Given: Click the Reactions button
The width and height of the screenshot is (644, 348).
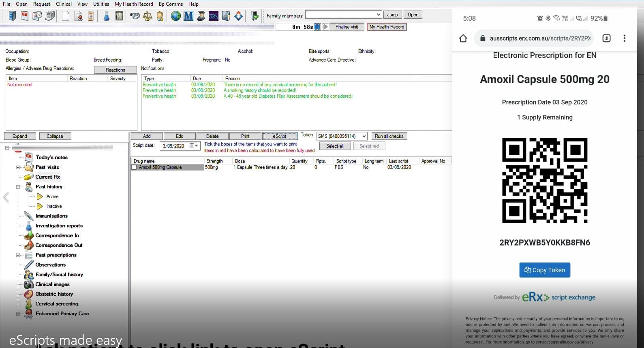Looking at the screenshot, I should pos(116,70).
